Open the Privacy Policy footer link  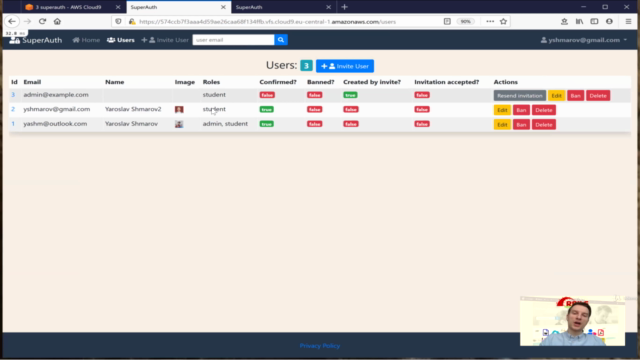click(x=320, y=346)
